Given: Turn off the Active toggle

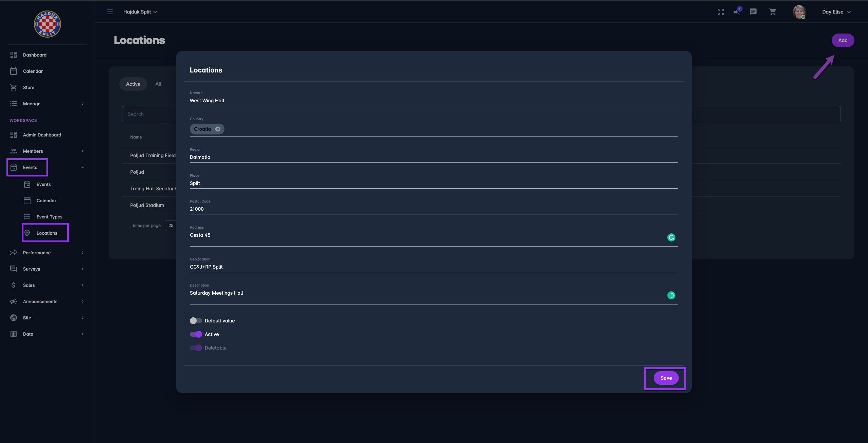Looking at the screenshot, I should pyautogui.click(x=196, y=334).
